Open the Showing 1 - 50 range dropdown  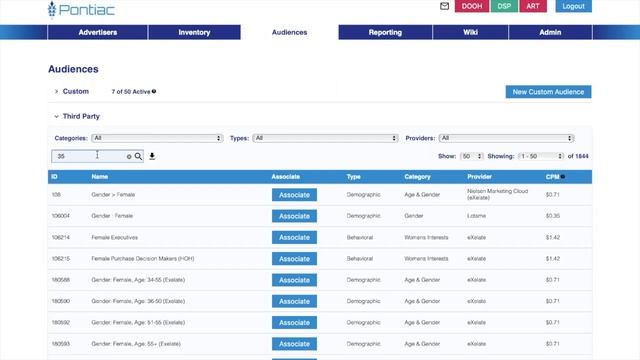click(541, 156)
